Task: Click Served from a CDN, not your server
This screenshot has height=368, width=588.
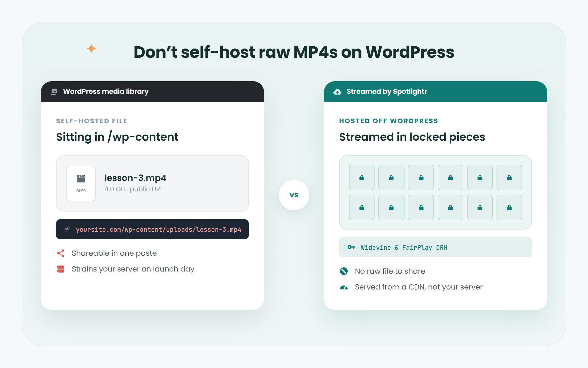Action: click(419, 287)
